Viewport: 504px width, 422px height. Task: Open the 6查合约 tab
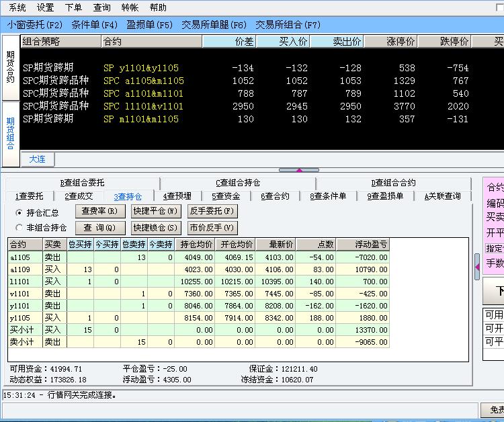coord(275,196)
